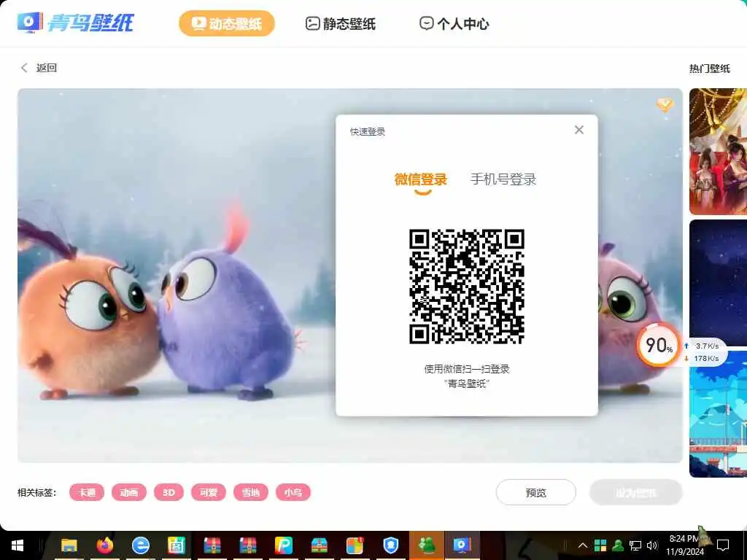Open the Windows Start menu
The height and width of the screenshot is (560, 747).
click(18, 545)
